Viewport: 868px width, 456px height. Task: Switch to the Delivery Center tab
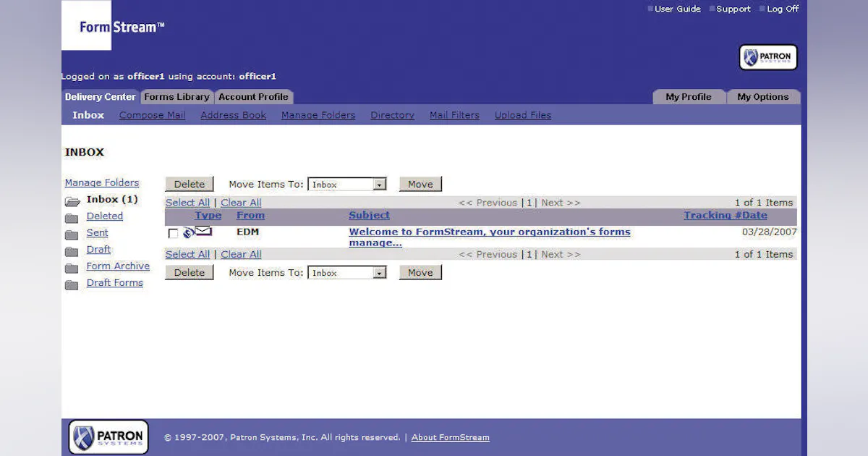[x=100, y=97]
